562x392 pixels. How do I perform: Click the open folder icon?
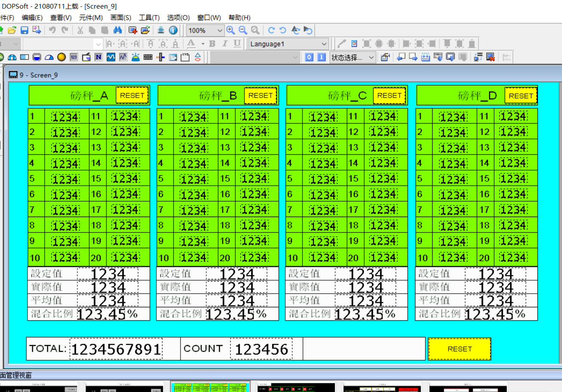tap(12, 30)
